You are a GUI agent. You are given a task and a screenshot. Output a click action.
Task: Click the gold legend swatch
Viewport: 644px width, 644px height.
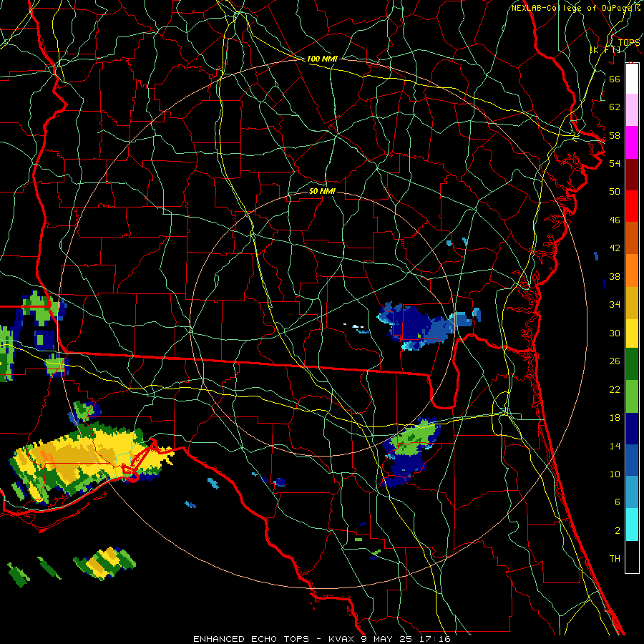[632, 303]
